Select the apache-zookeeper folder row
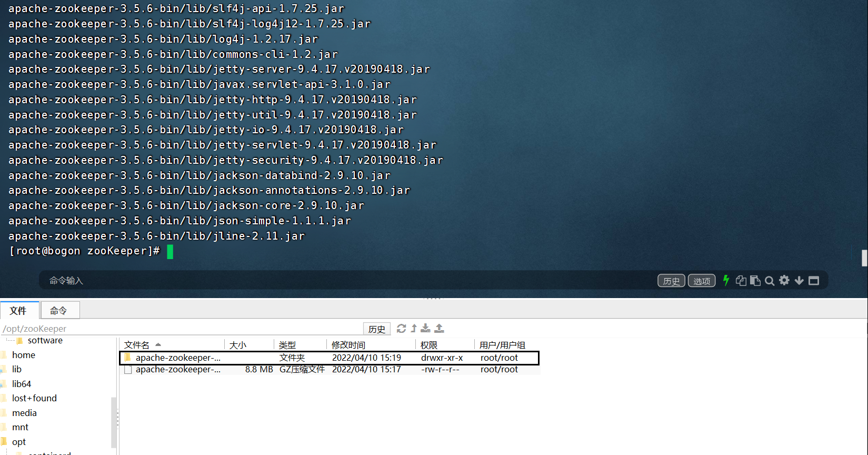The width and height of the screenshot is (868, 455). tap(330, 358)
